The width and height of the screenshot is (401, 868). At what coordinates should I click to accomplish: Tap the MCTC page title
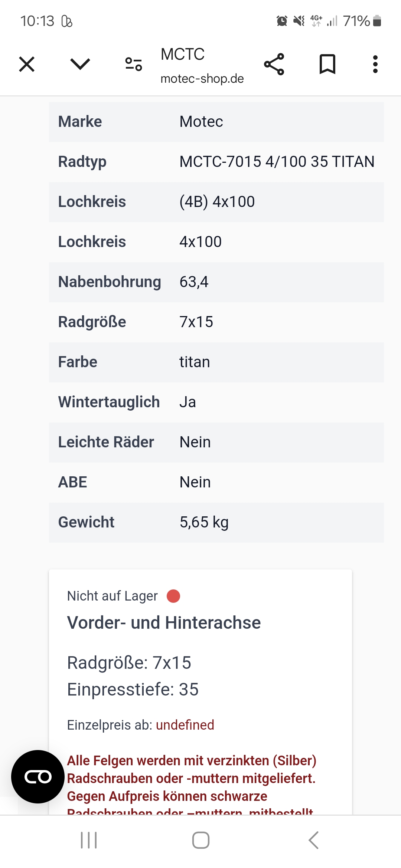point(183,54)
